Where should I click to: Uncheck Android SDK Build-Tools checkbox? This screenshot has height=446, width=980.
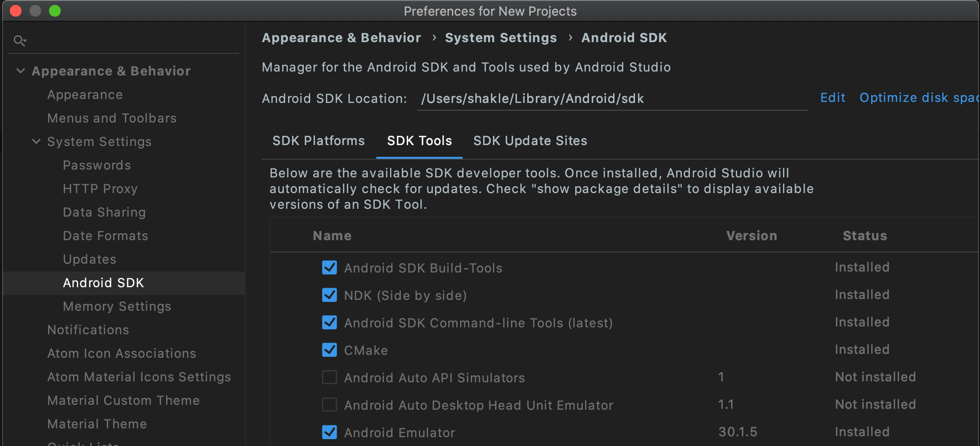coord(329,268)
